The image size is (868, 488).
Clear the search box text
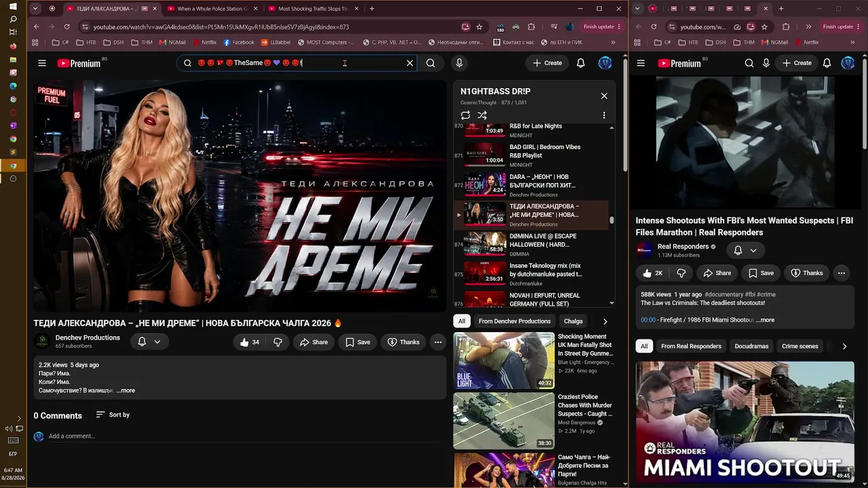[x=410, y=63]
